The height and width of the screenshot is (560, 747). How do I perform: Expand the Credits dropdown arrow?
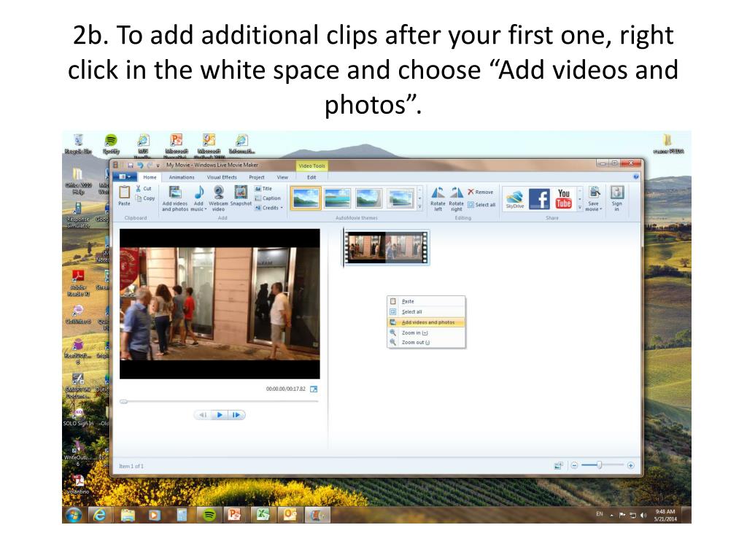(x=282, y=208)
